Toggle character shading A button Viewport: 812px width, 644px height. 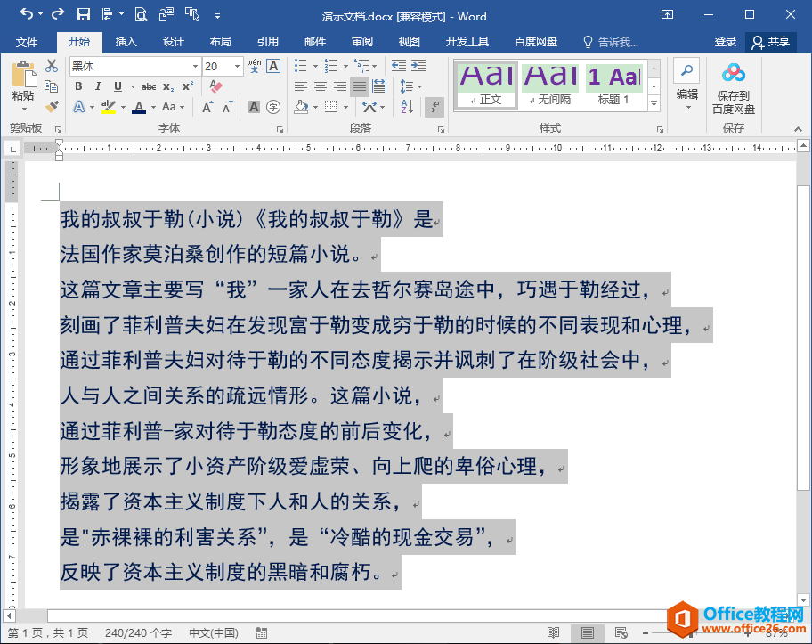click(253, 107)
